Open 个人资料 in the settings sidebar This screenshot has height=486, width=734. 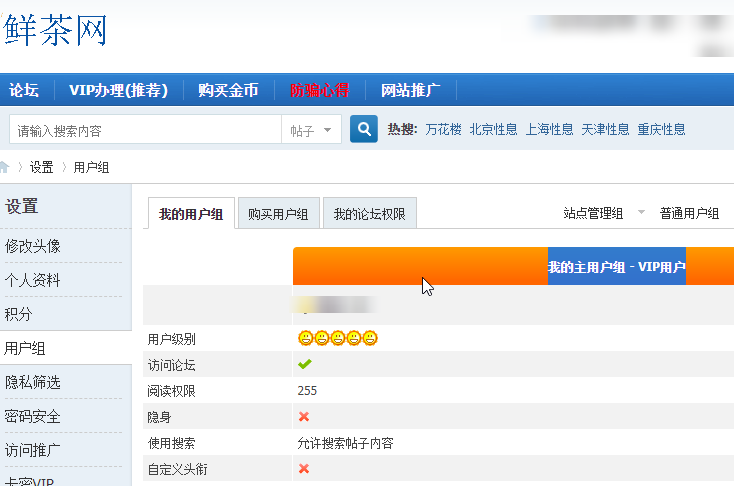pyautogui.click(x=33, y=280)
